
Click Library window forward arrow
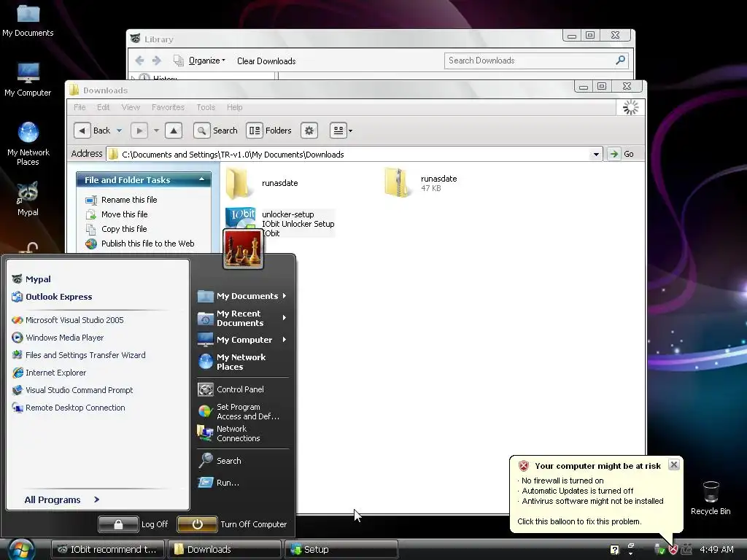(156, 61)
